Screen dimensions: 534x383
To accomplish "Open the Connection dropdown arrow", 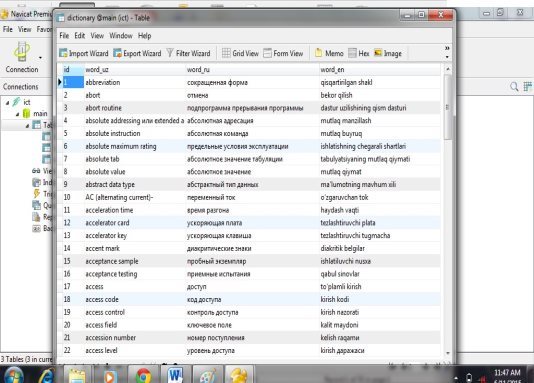I will tap(41, 58).
